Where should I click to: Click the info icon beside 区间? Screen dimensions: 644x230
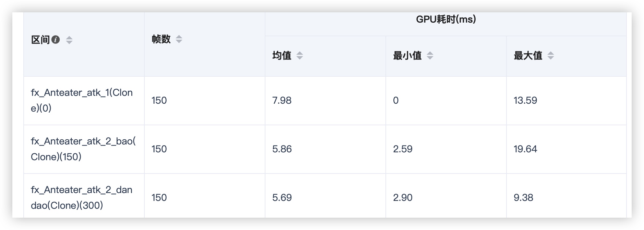(x=56, y=40)
